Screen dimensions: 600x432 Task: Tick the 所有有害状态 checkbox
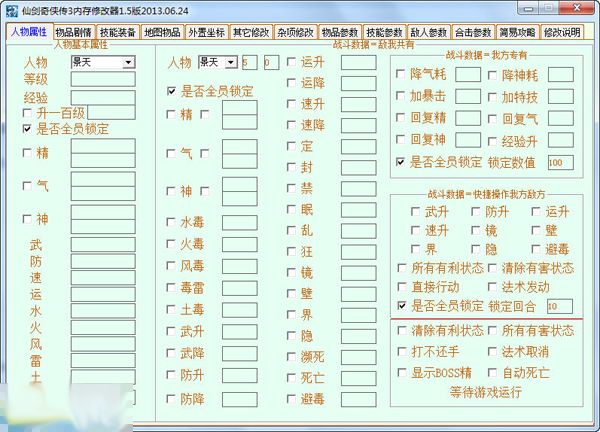[x=492, y=330]
